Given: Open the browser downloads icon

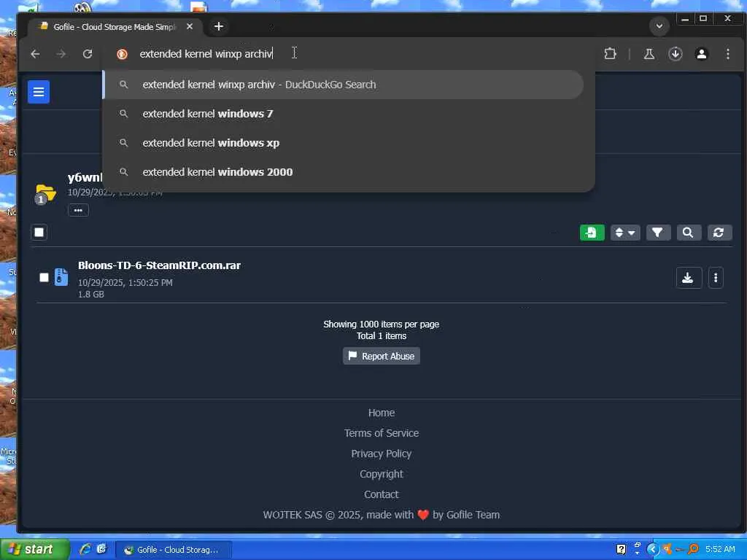Looking at the screenshot, I should [x=675, y=54].
